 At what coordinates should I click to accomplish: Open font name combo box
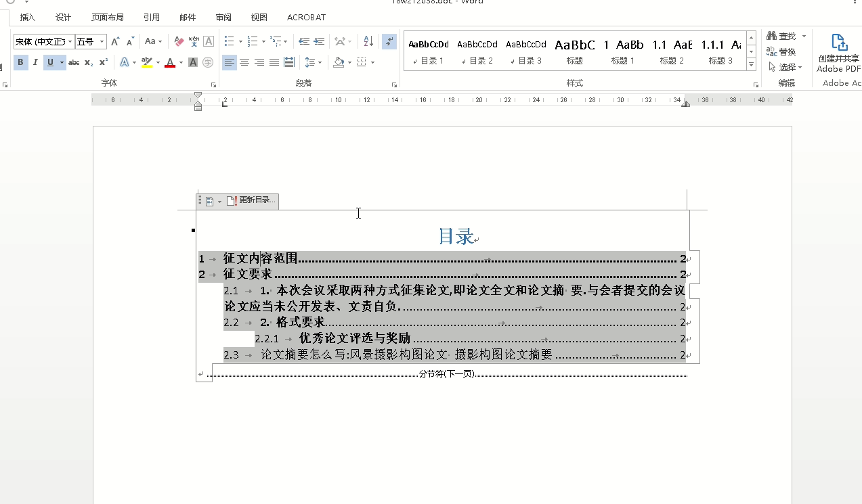[x=43, y=42]
